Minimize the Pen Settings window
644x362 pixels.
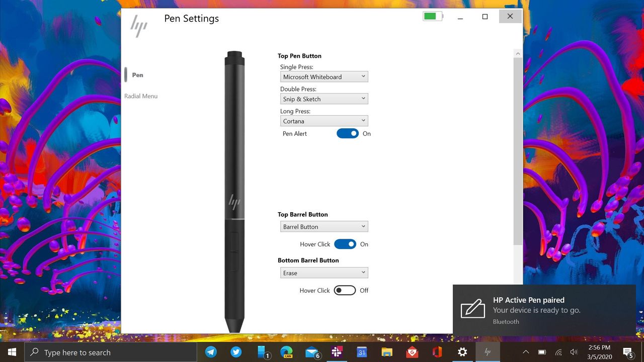click(x=460, y=17)
